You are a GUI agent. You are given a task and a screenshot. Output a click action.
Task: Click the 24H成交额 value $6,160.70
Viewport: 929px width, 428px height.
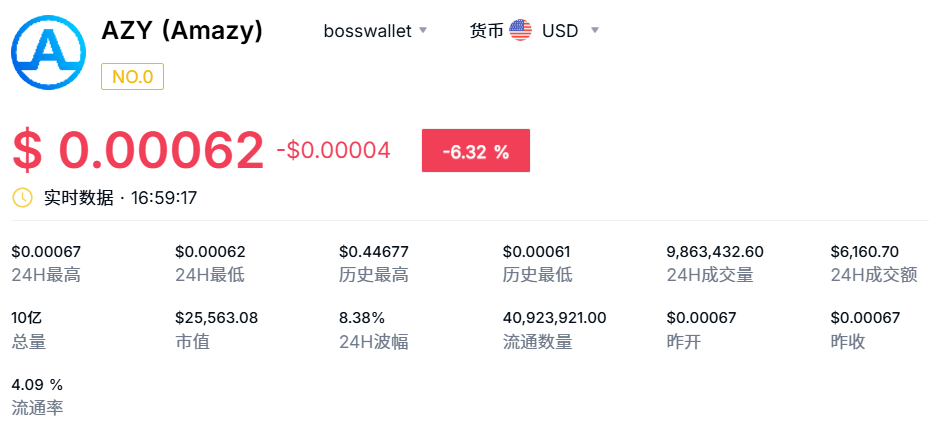[865, 252]
